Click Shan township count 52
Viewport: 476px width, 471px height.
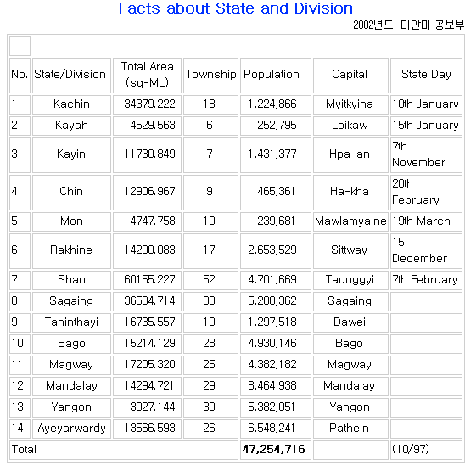[x=210, y=280]
